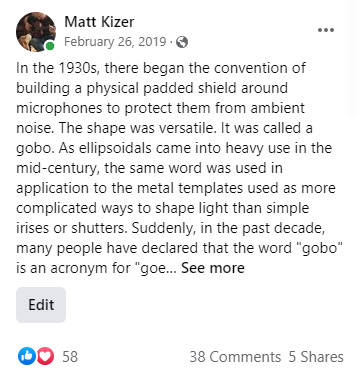The height and width of the screenshot is (370, 360).
Task: Click the globe public privacy icon
Action: click(x=182, y=42)
